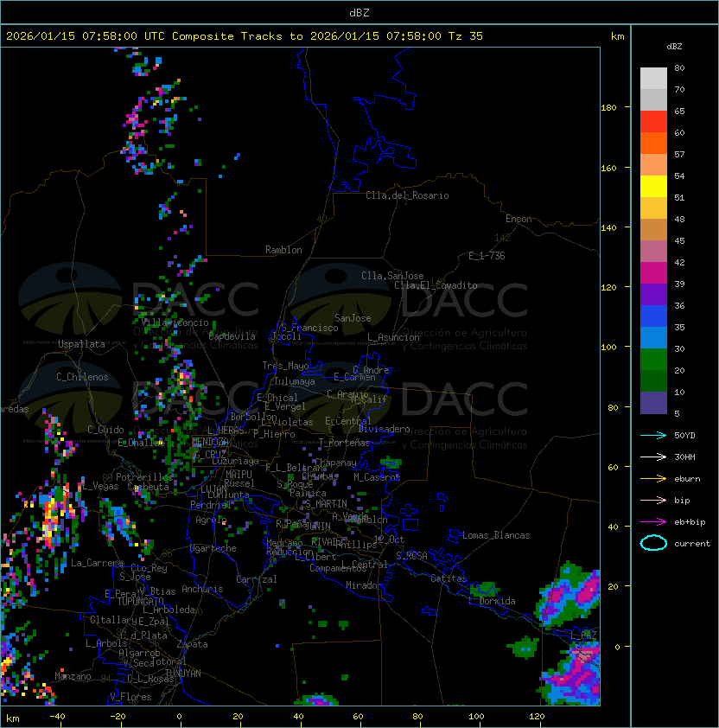Click the yellow eburn arrow icon
The height and width of the screenshot is (728, 719).
[653, 478]
